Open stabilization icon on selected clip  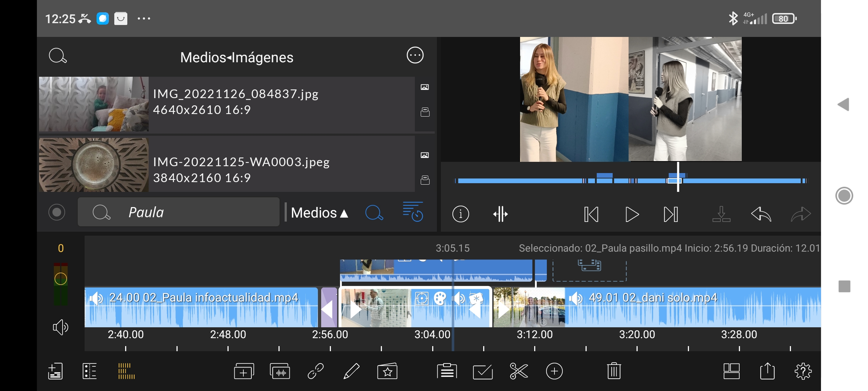422,299
